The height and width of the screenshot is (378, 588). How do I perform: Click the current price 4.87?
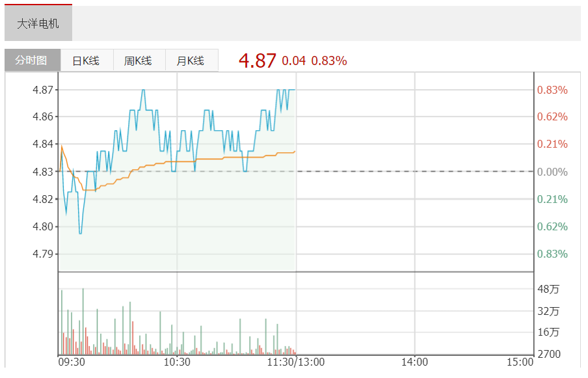(258, 61)
